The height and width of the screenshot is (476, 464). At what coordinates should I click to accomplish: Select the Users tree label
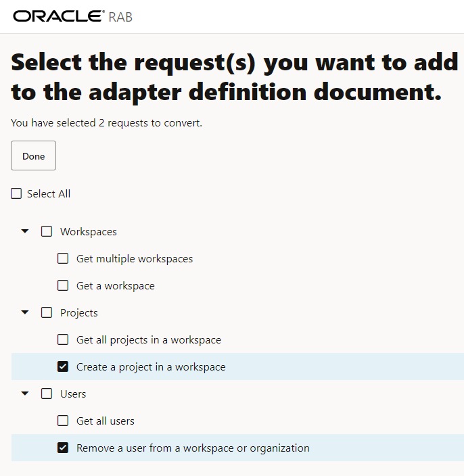point(73,394)
